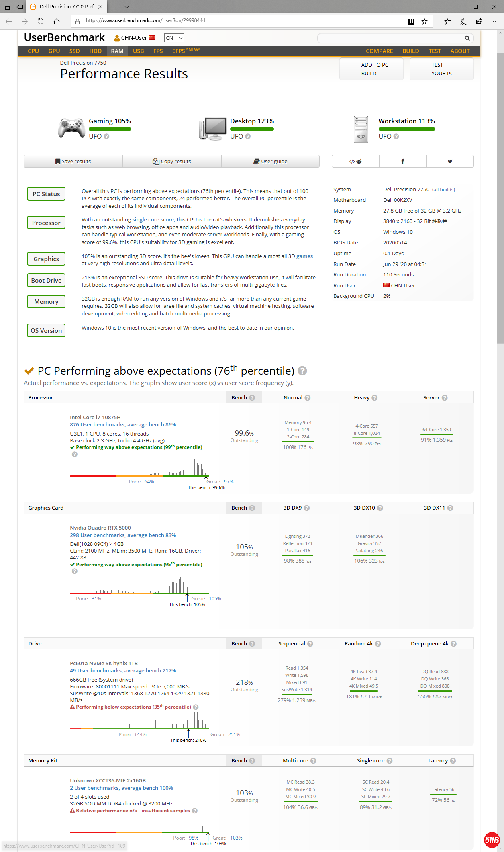Jump to PC Status section
The width and height of the screenshot is (504, 852).
[46, 194]
